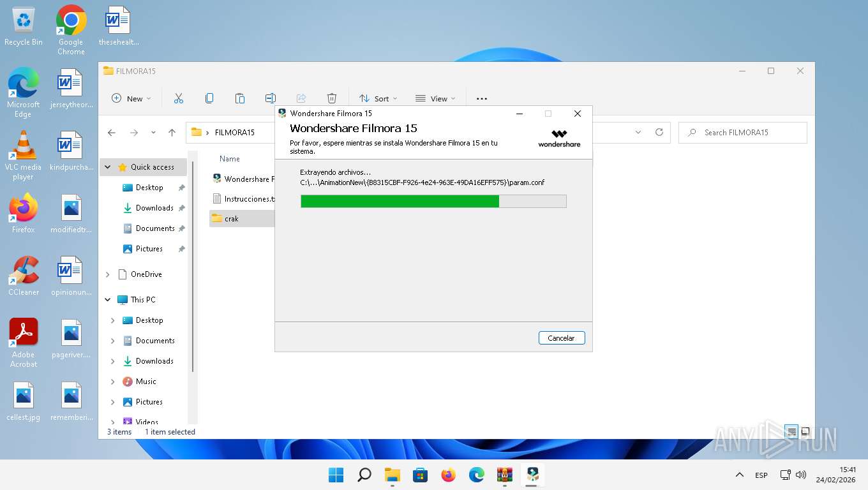Open the cellest.jpg desktop file
The height and width of the screenshot is (490, 868).
[24, 401]
